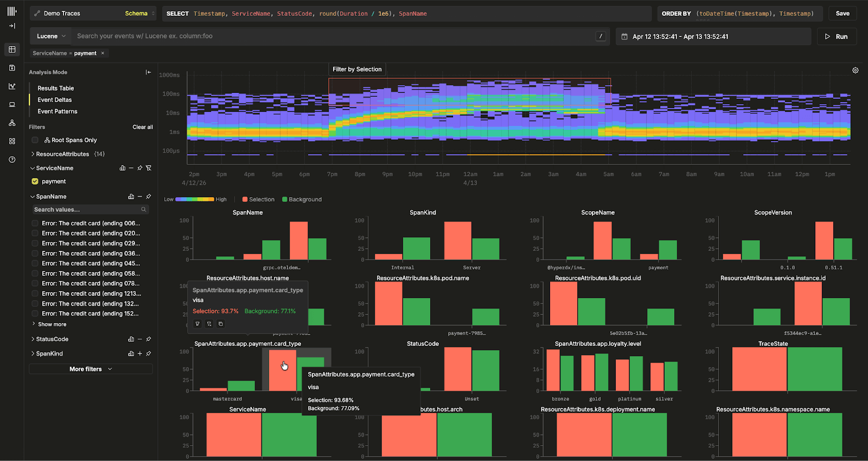Check the 'Error: The credit card (ending 1213' option
Image resolution: width=868 pixels, height=461 pixels.
pyautogui.click(x=35, y=294)
